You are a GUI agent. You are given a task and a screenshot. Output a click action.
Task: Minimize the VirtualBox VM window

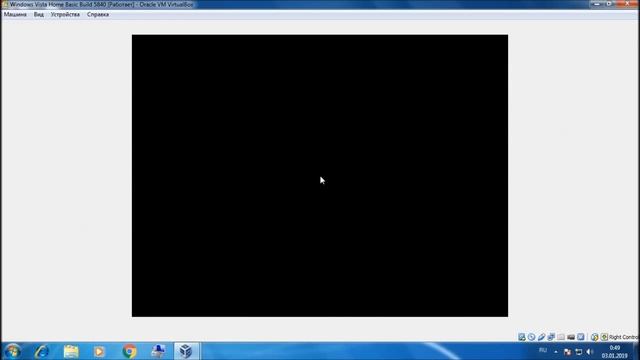(x=597, y=4)
